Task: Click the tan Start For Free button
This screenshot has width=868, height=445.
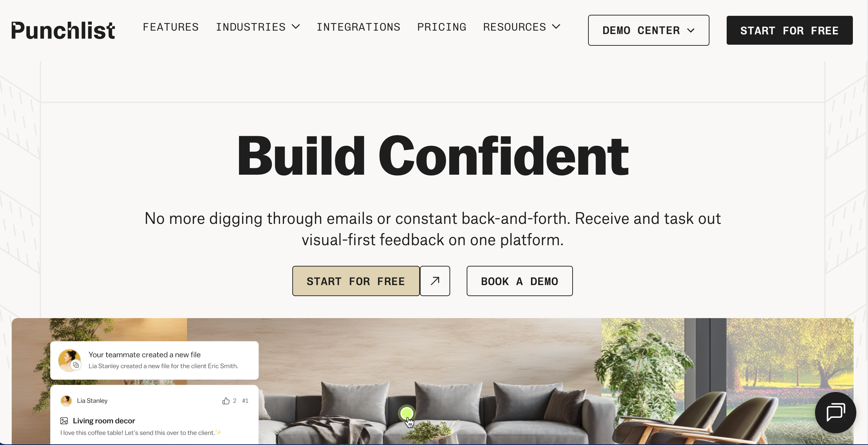Action: (x=356, y=281)
